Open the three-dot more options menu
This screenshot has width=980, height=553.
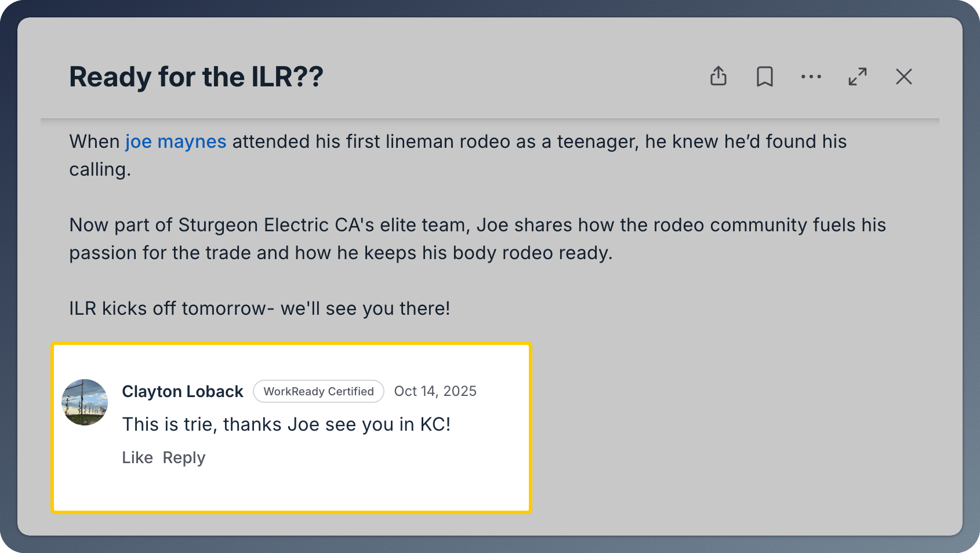[x=811, y=77]
